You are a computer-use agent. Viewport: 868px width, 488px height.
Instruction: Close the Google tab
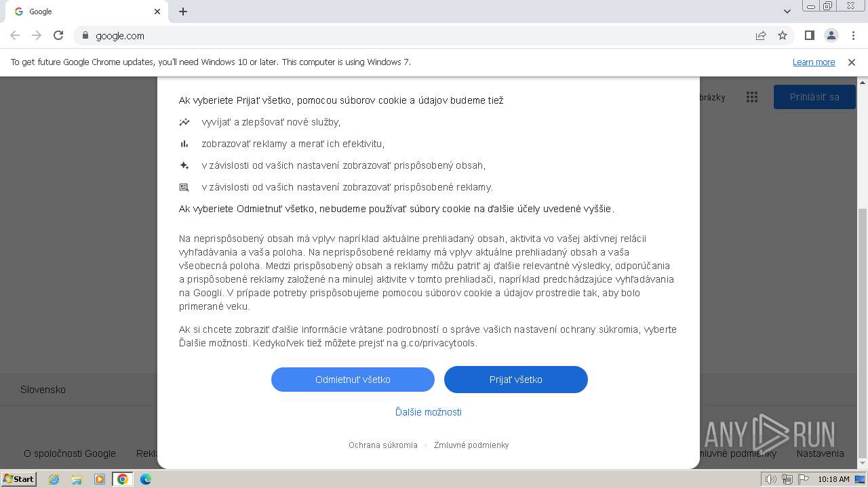(157, 12)
